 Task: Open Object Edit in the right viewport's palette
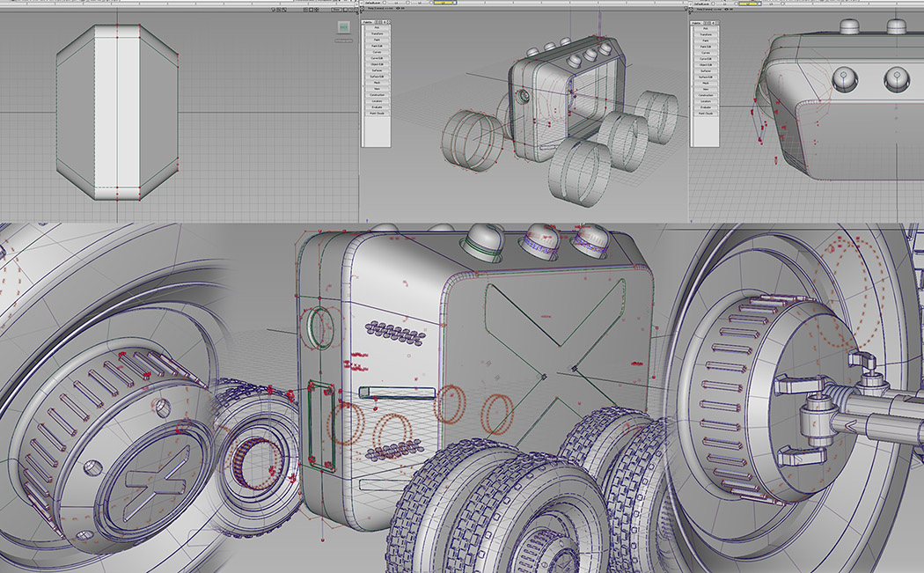click(705, 64)
